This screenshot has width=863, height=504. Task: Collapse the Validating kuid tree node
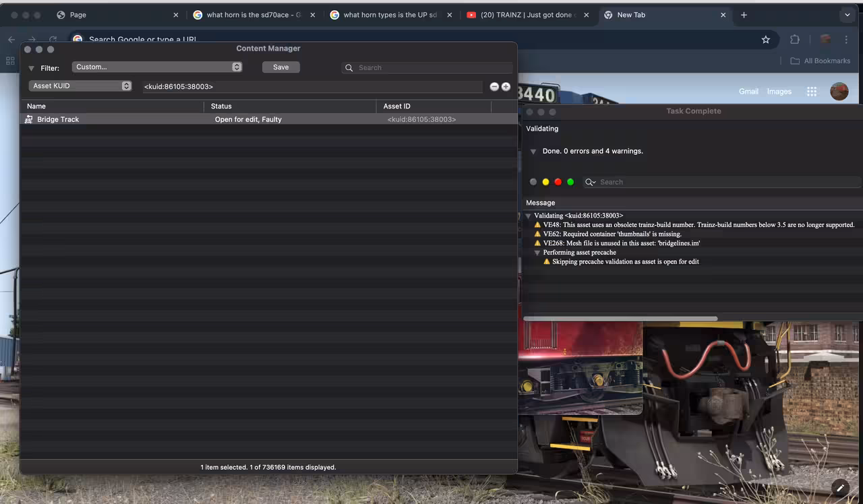529,216
